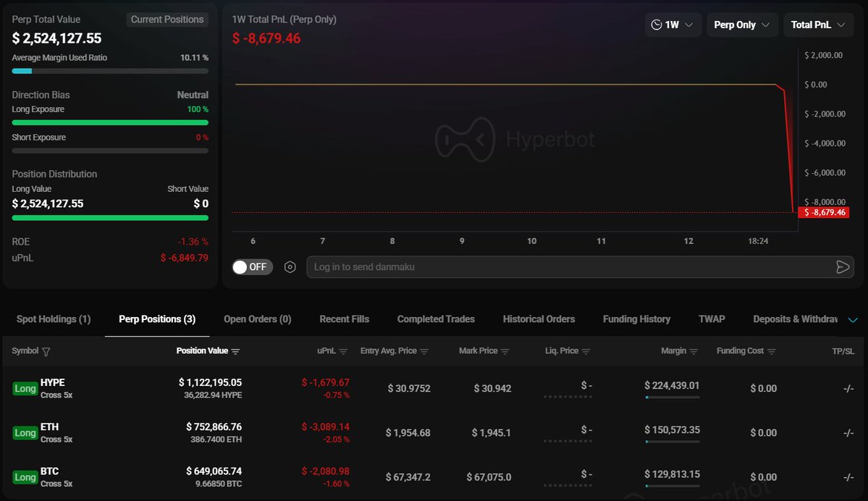868x501 pixels.
Task: Open danmaku settings hexagon icon
Action: [x=290, y=267]
